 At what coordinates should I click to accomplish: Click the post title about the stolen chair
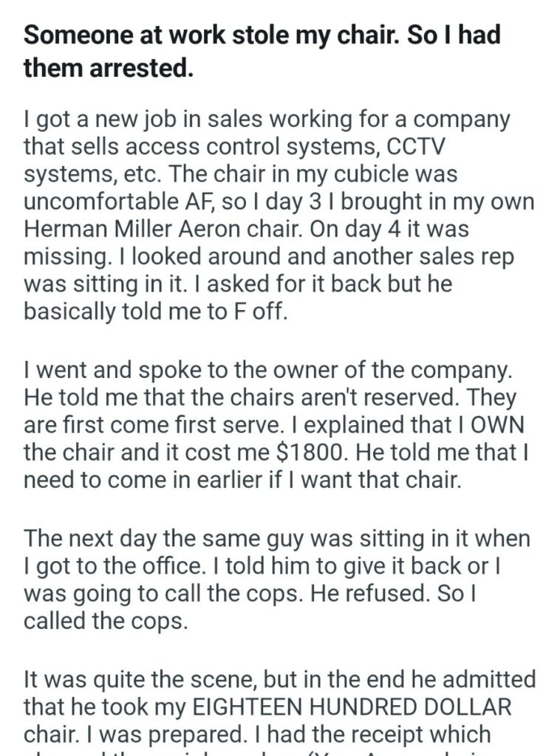pos(262,52)
